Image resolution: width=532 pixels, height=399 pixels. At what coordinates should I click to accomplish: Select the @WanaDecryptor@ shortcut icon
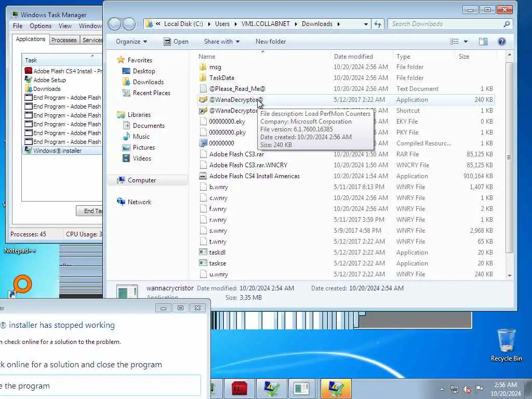pyautogui.click(x=203, y=111)
